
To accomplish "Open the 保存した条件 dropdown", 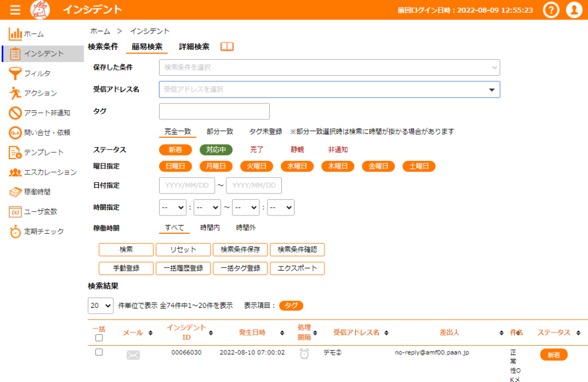I will [329, 68].
